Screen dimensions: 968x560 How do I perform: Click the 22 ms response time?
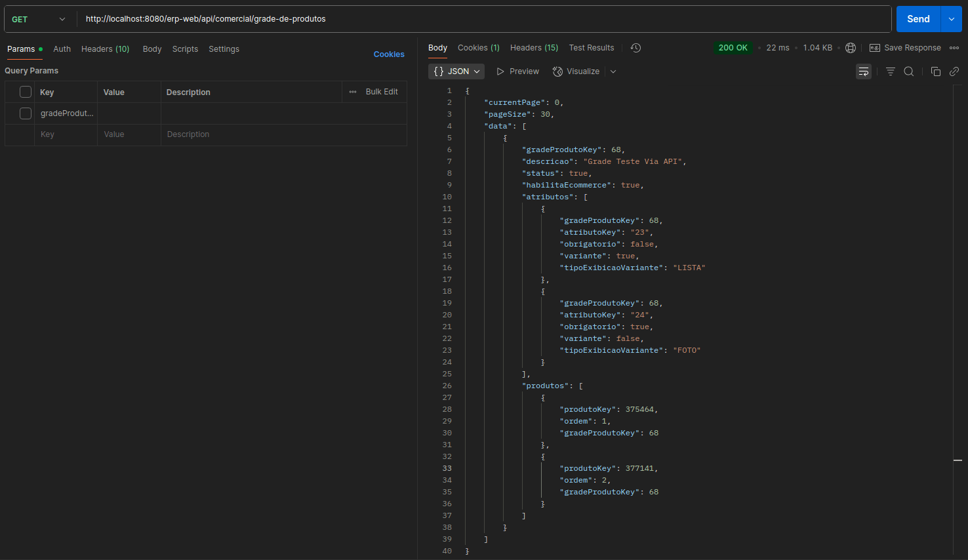[778, 48]
